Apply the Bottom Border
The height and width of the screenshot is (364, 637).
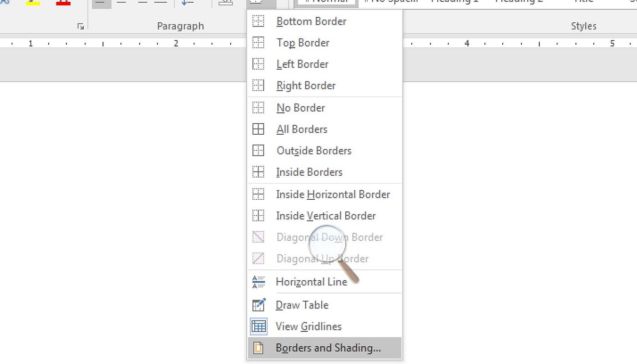click(x=311, y=21)
